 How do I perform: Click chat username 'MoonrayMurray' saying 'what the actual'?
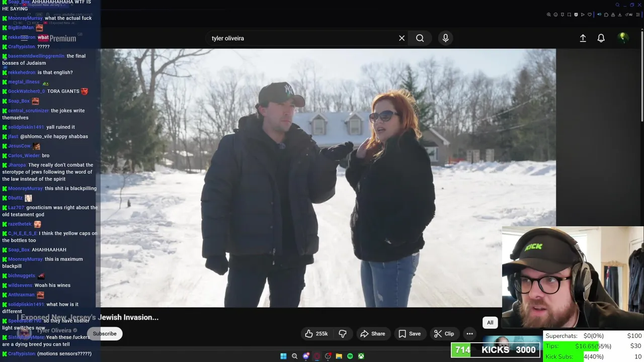pos(25,18)
